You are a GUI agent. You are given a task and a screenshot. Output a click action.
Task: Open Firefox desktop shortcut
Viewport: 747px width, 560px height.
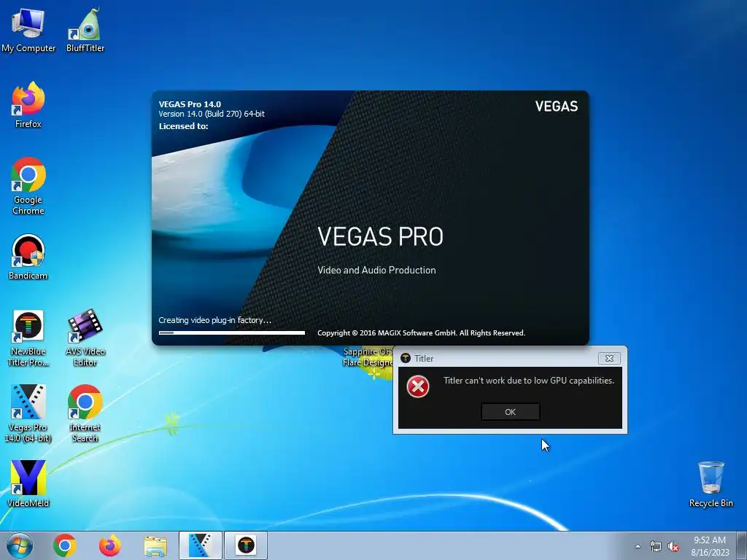coord(28,105)
